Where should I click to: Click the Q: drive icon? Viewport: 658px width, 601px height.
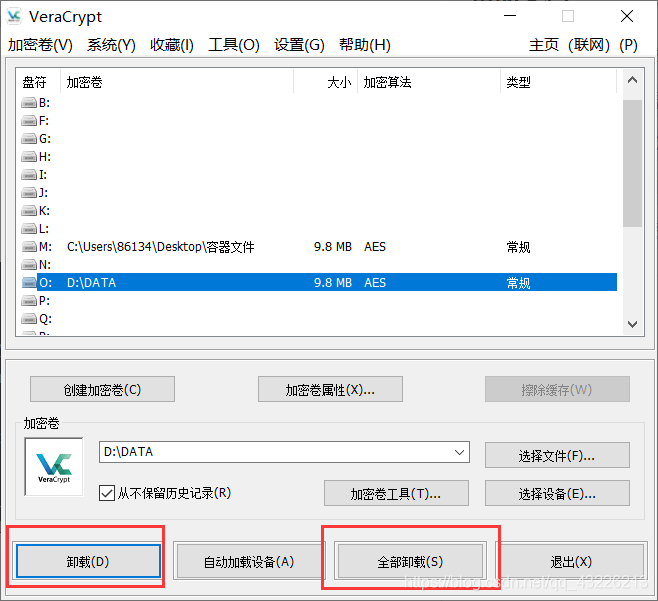coord(29,319)
